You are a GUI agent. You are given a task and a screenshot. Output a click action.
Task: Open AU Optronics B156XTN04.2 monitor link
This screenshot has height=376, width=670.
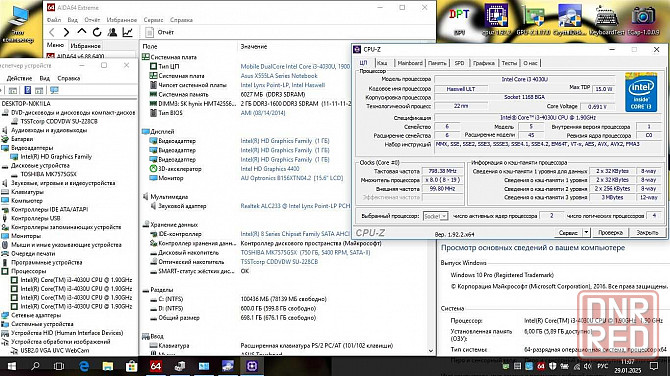pyautogui.click(x=292, y=178)
